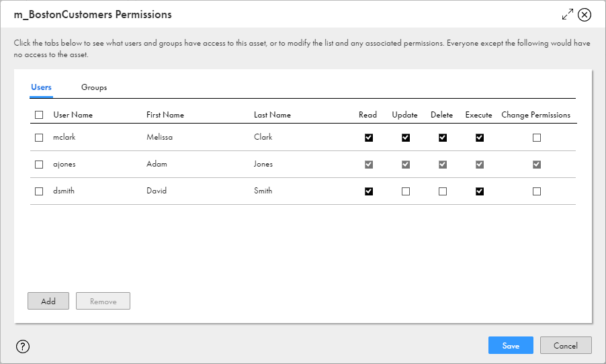The height and width of the screenshot is (364, 606).
Task: Uncheck Execute permission for dsmith
Action: pyautogui.click(x=480, y=191)
